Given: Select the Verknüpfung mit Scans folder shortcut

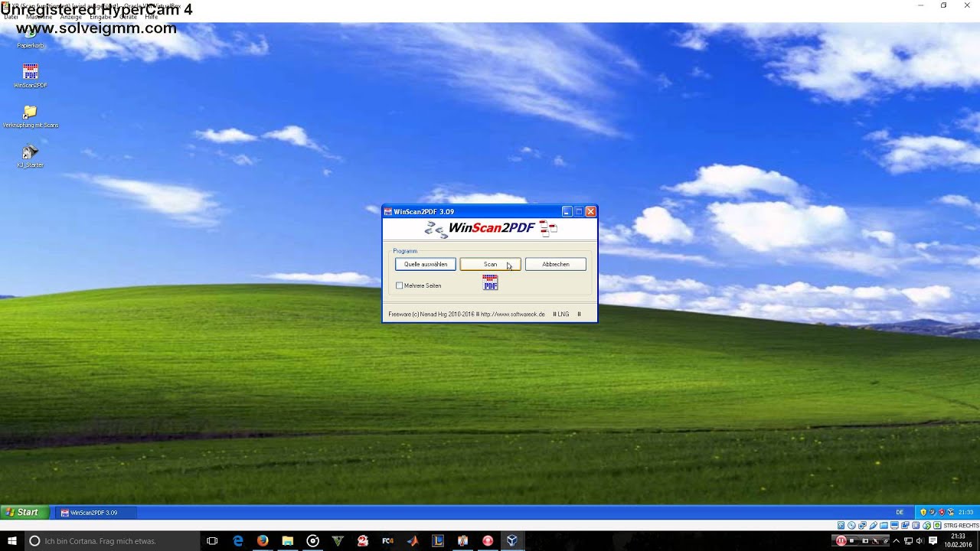Looking at the screenshot, I should 31,116.
